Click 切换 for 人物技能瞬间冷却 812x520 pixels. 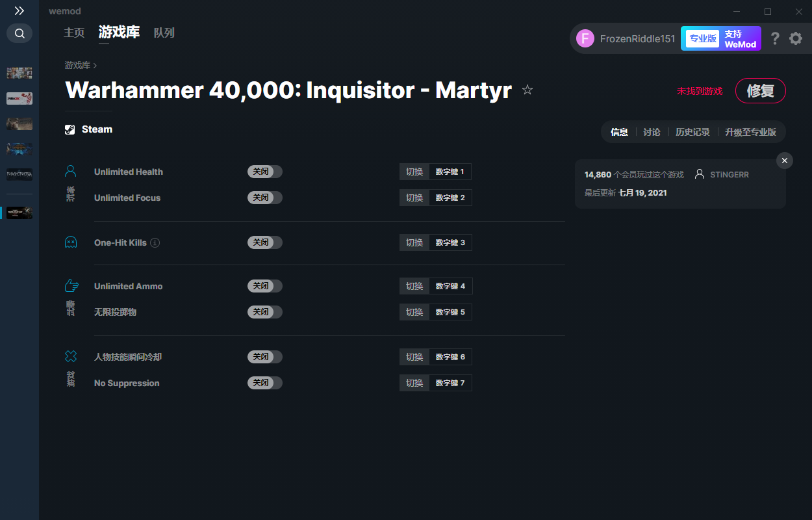click(414, 357)
